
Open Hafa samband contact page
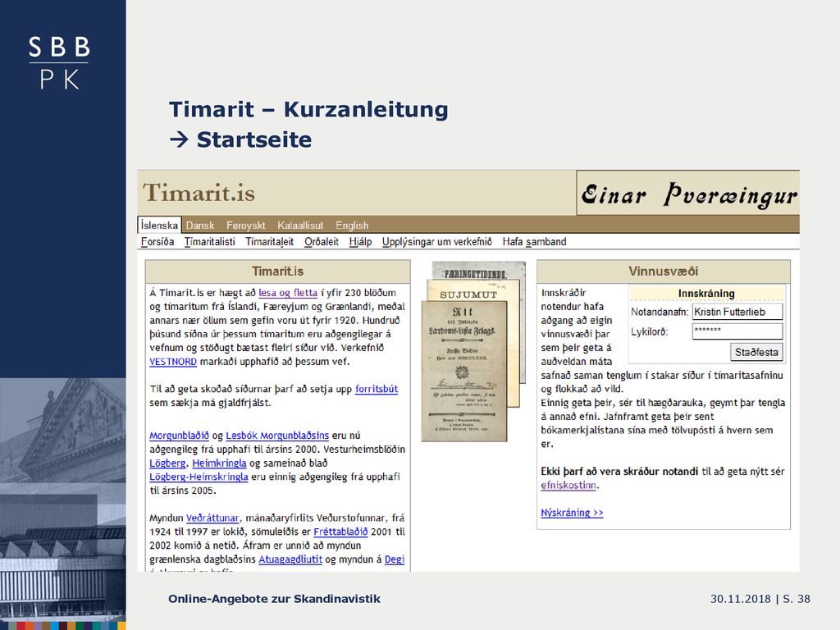534,242
